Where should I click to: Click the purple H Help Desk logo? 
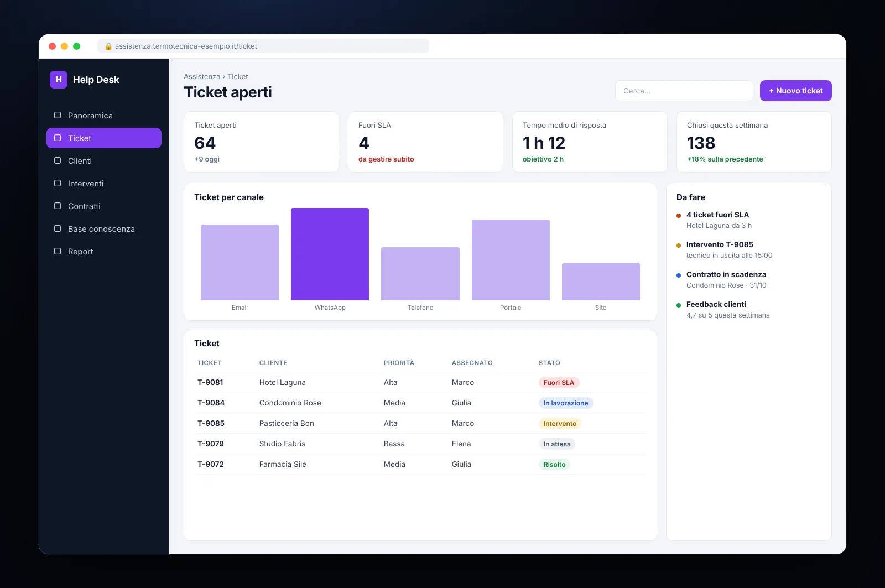pyautogui.click(x=59, y=80)
